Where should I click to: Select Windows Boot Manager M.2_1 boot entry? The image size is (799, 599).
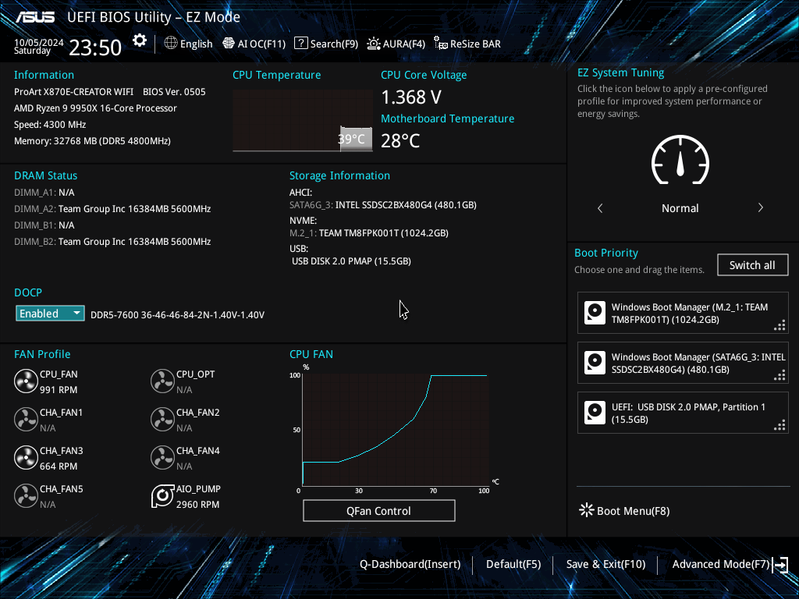682,313
